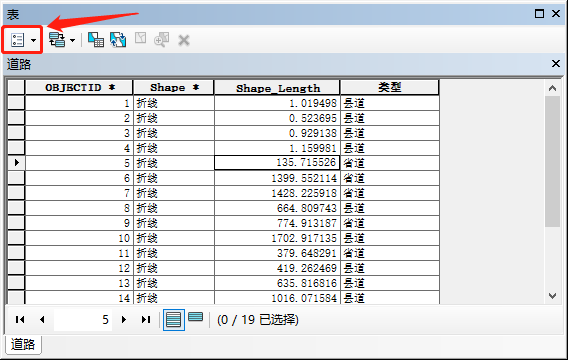Go to last record
The width and height of the screenshot is (568, 360).
[146, 319]
